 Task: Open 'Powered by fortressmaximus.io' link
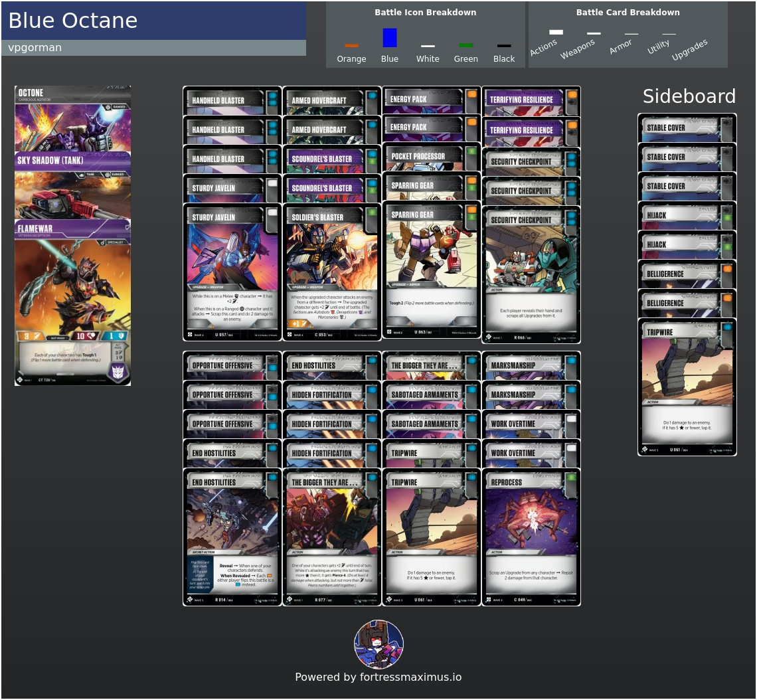(x=378, y=677)
